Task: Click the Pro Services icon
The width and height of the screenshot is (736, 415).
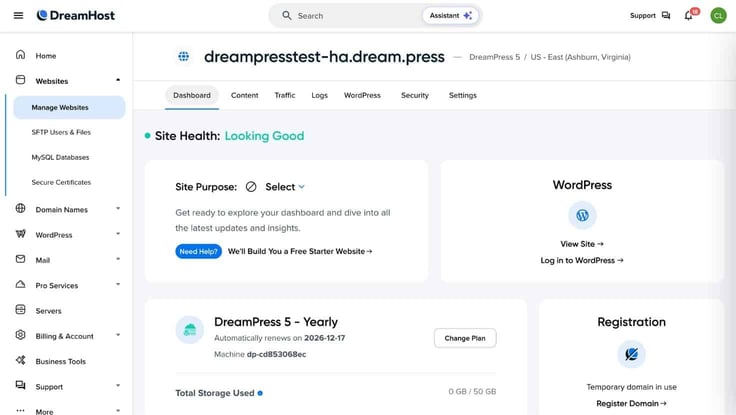Action: point(21,284)
